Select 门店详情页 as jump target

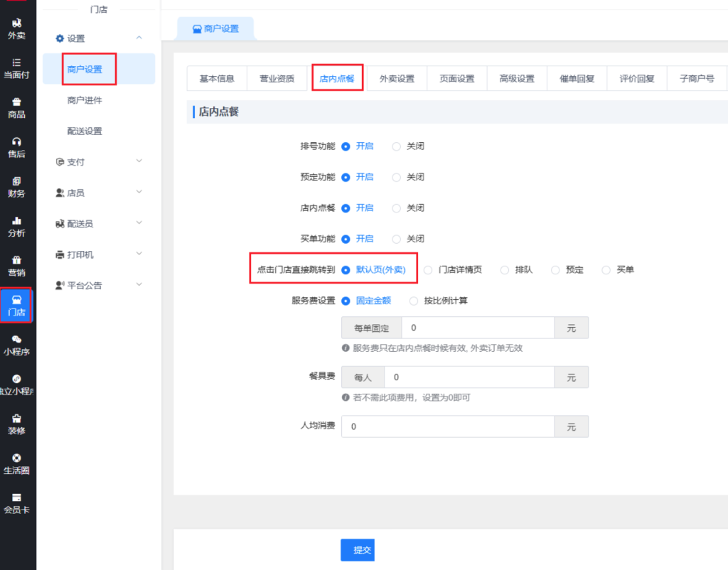coord(428,270)
